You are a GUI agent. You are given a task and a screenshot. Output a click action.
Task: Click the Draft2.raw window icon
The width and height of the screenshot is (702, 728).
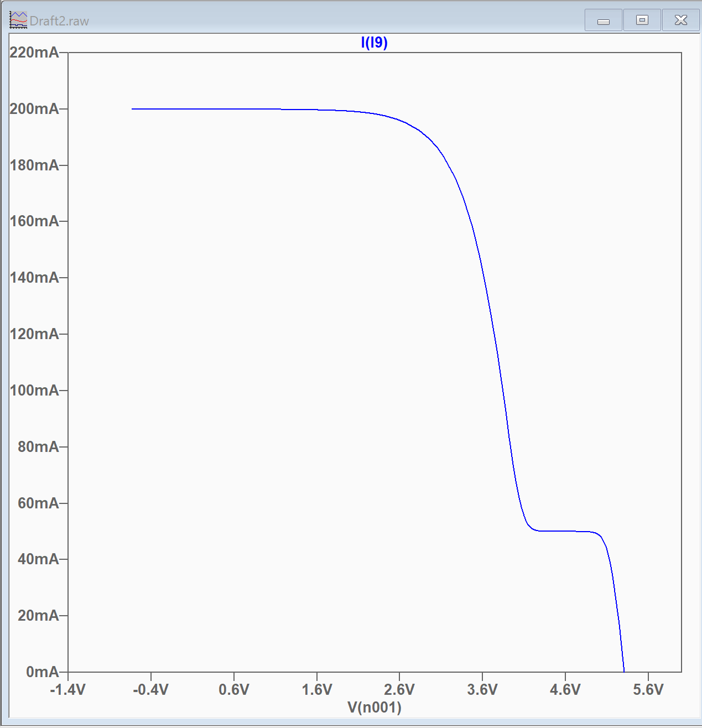18,20
